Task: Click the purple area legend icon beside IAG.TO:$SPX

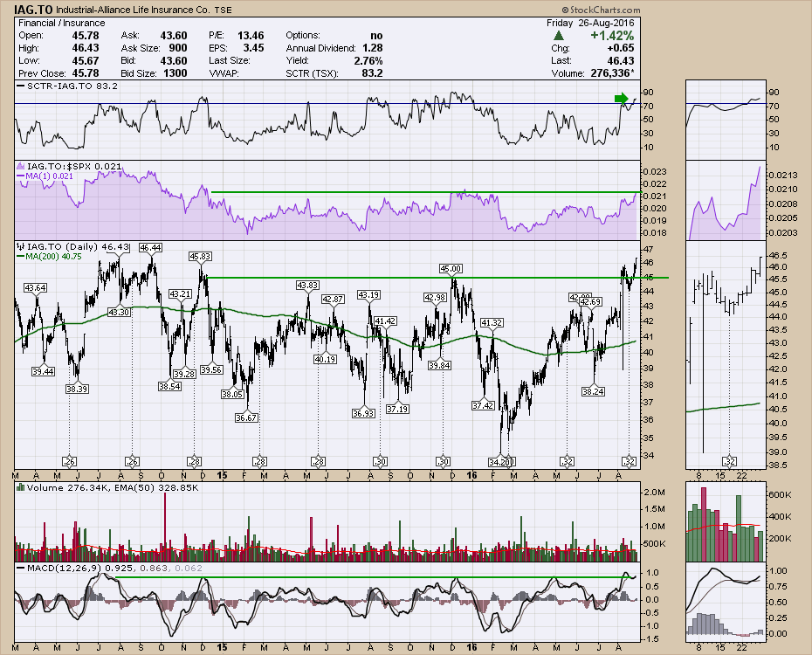Action: (21, 166)
